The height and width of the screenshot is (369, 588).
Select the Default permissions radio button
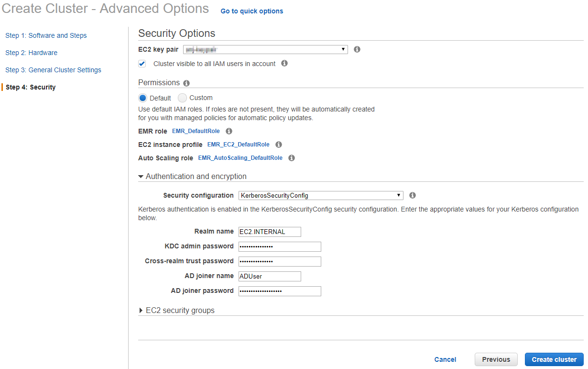pyautogui.click(x=142, y=98)
